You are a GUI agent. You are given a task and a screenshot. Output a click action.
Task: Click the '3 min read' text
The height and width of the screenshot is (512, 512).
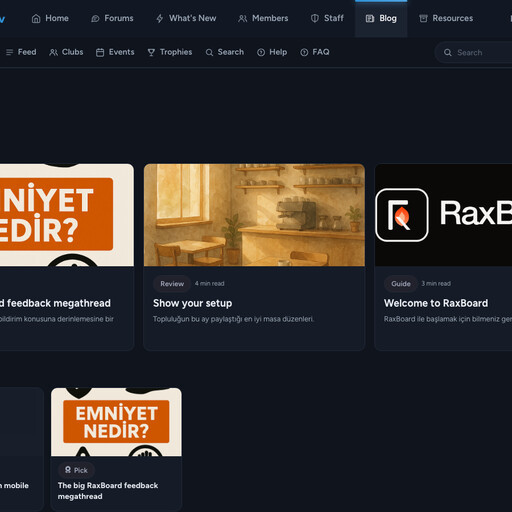tap(436, 284)
